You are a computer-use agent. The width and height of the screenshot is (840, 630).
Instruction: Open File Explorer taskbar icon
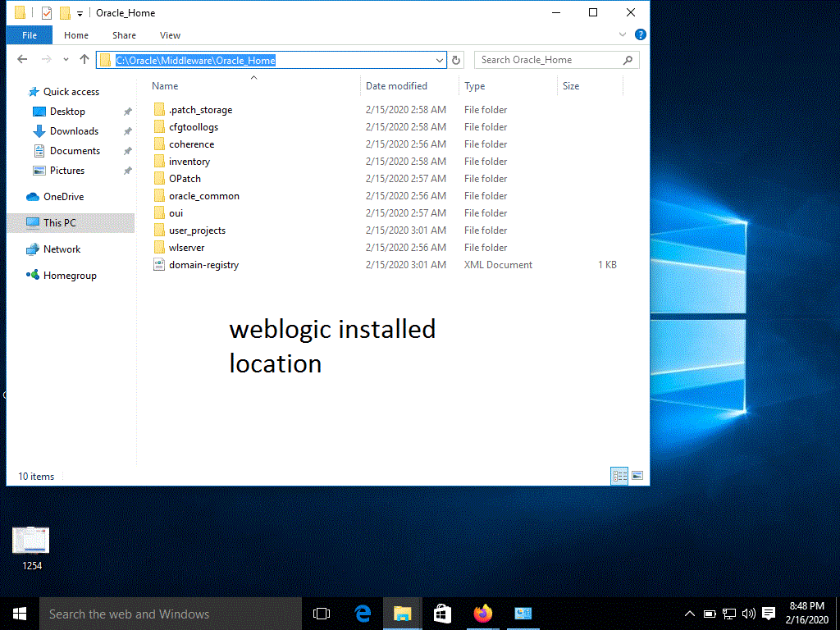pos(402,614)
